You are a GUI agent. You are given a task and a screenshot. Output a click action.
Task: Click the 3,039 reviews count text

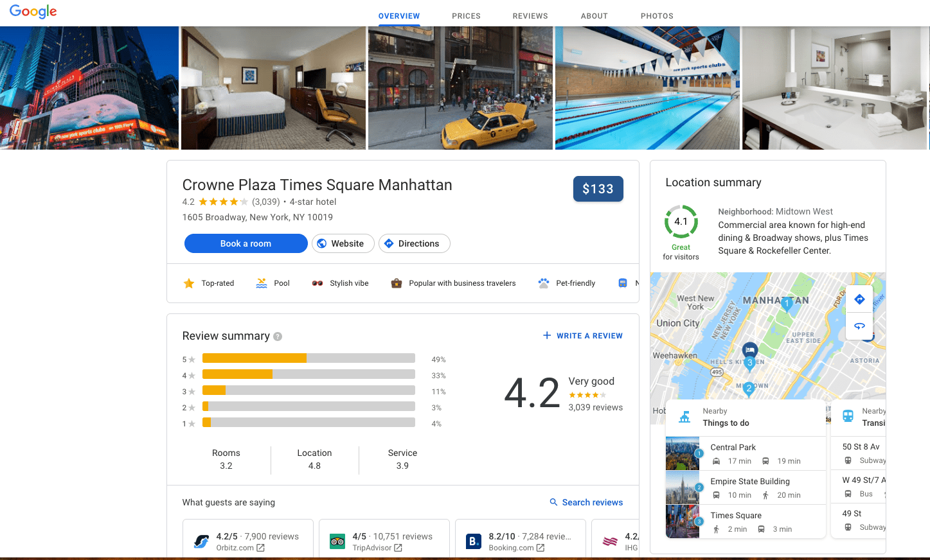[595, 407]
